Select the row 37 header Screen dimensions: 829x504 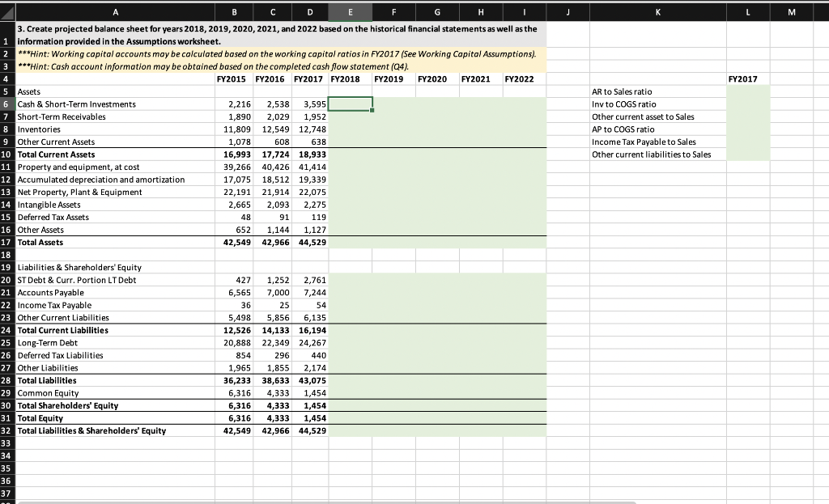(8, 492)
